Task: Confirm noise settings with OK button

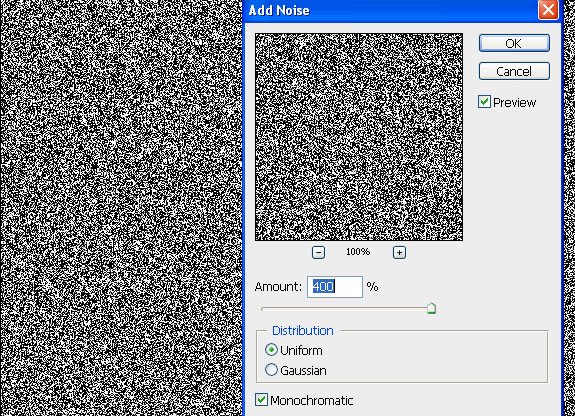Action: [x=514, y=43]
